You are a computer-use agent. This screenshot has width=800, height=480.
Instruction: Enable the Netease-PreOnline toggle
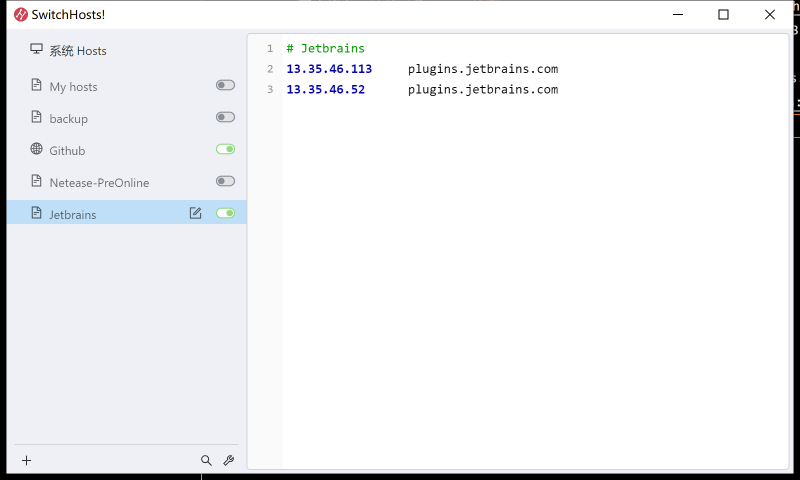226,181
